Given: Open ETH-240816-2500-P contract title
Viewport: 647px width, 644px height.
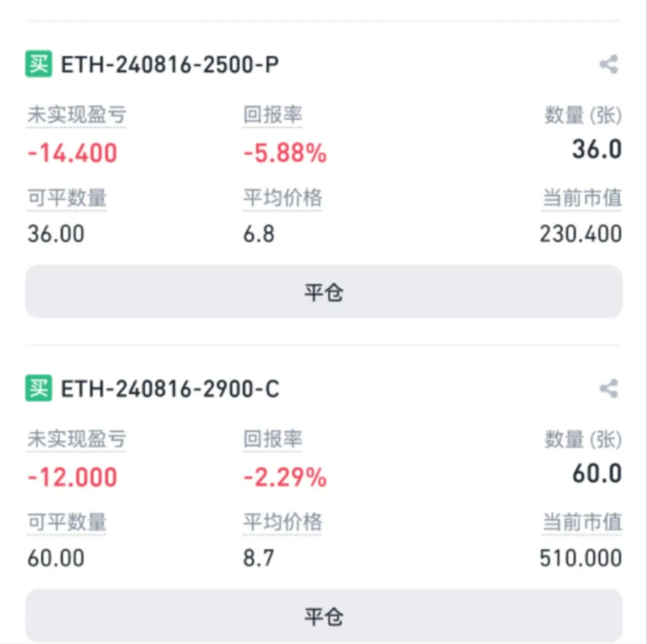Looking at the screenshot, I should 170,65.
